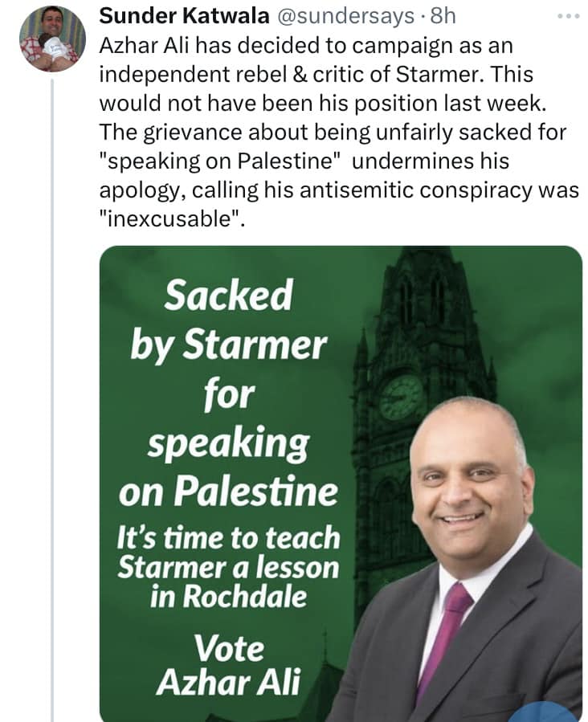The image size is (588, 722).
Task: Click the vertical thread line below the avatar
Action: (x=51, y=402)
